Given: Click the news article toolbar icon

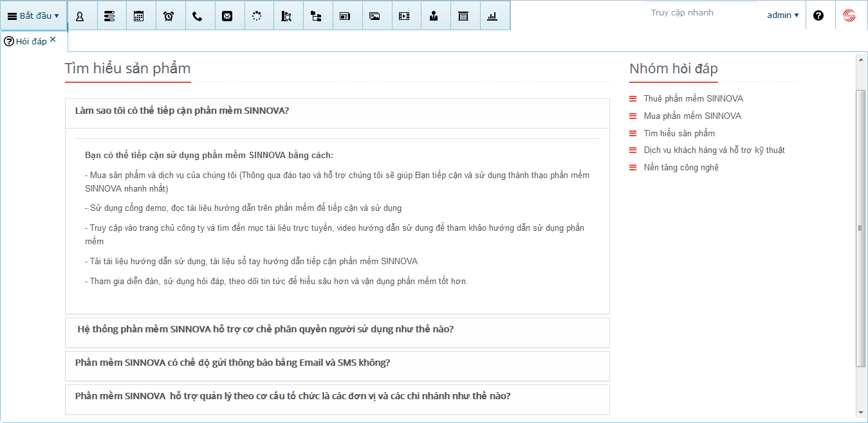Looking at the screenshot, I should point(345,16).
